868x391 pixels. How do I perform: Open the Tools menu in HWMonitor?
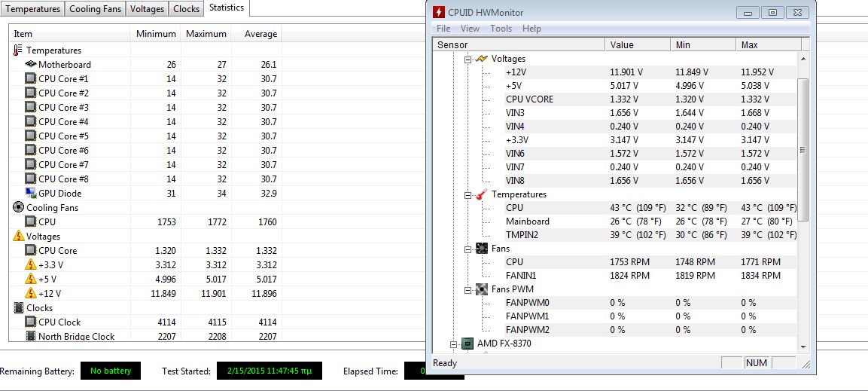click(501, 29)
